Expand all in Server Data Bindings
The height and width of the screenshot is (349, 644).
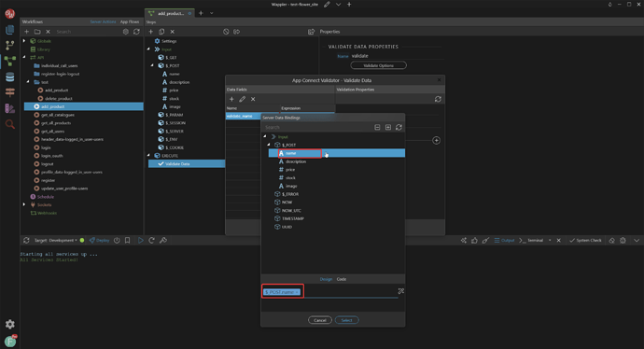388,127
